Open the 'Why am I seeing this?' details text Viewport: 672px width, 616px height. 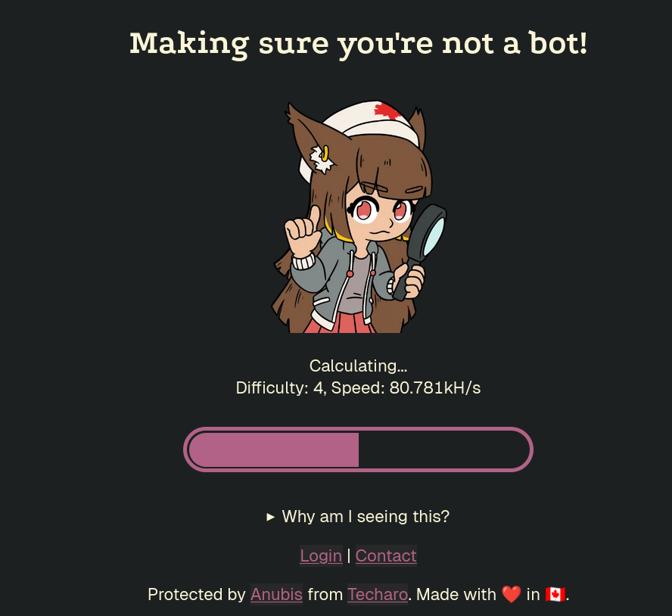pos(366,517)
